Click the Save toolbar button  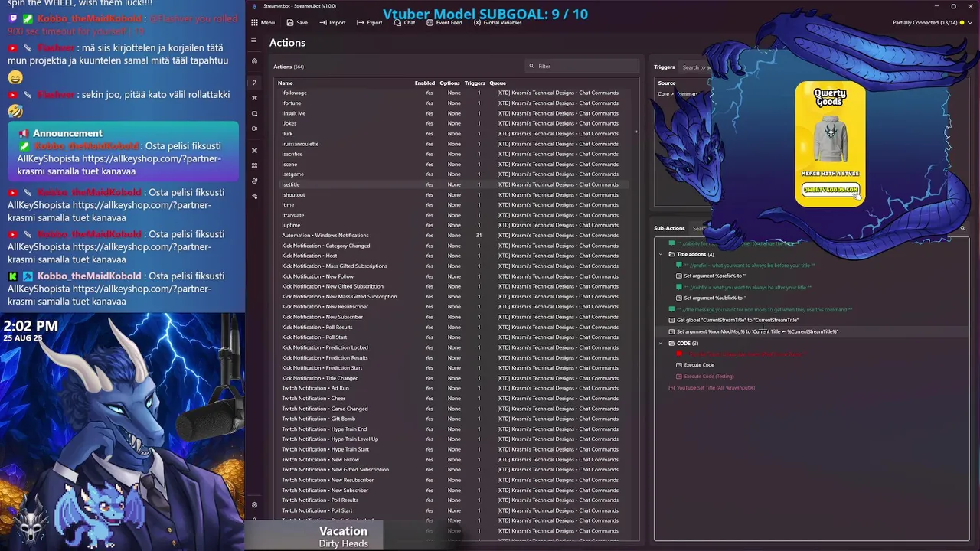click(x=297, y=22)
